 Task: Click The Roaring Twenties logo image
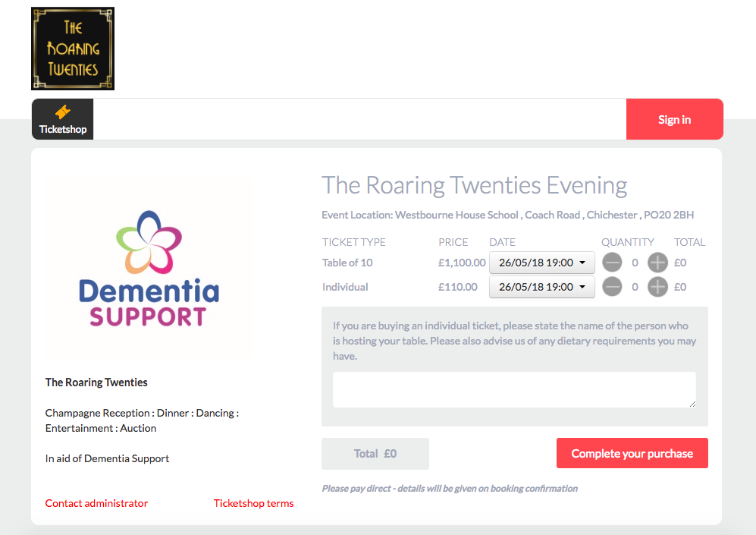pos(73,49)
